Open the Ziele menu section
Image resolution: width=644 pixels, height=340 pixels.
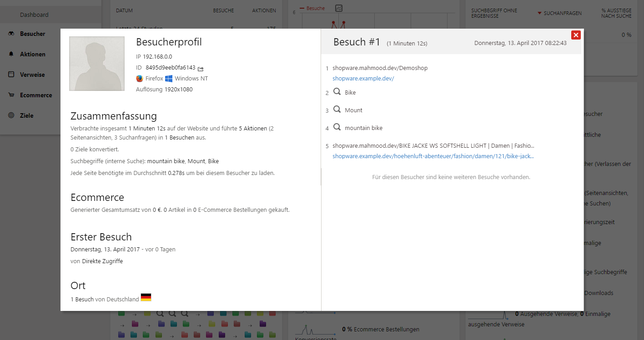pyautogui.click(x=27, y=115)
